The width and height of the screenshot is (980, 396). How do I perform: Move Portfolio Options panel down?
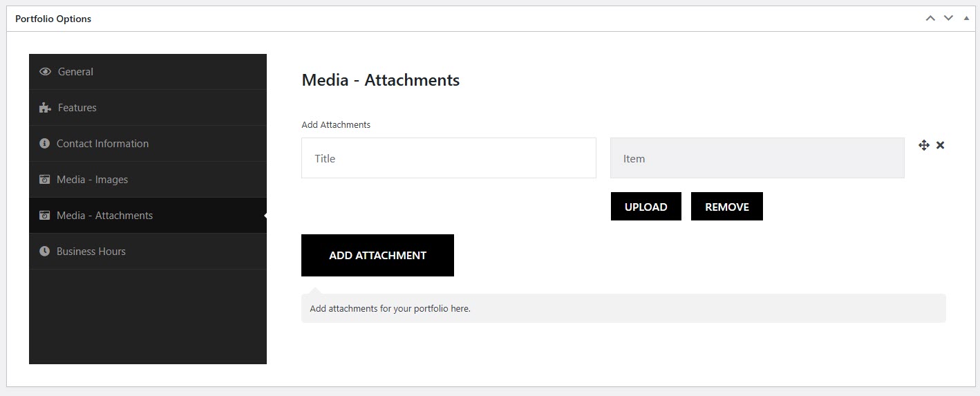point(948,19)
